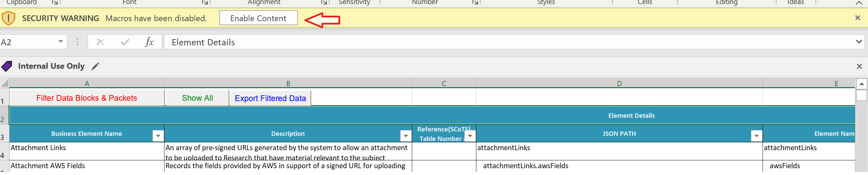The height and width of the screenshot is (175, 868).
Task: Click the Attachment Links cell
Action: point(87,151)
